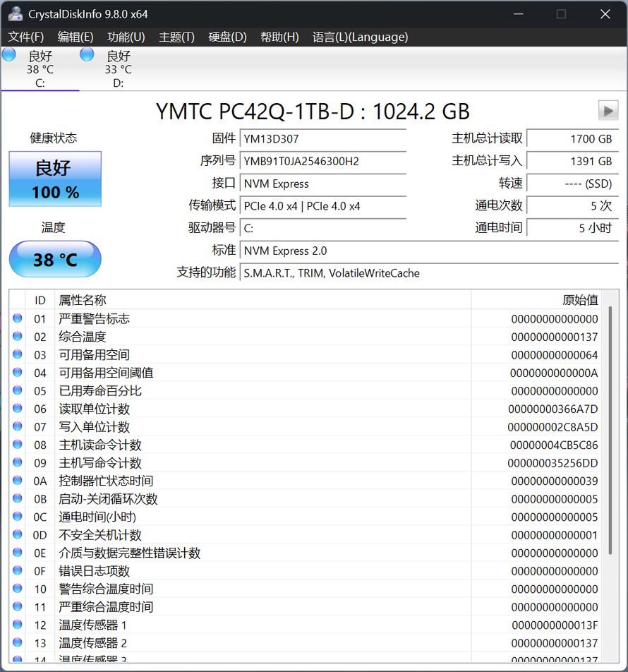
Task: Click status orb for 严重警告标志 row
Action: tap(17, 318)
